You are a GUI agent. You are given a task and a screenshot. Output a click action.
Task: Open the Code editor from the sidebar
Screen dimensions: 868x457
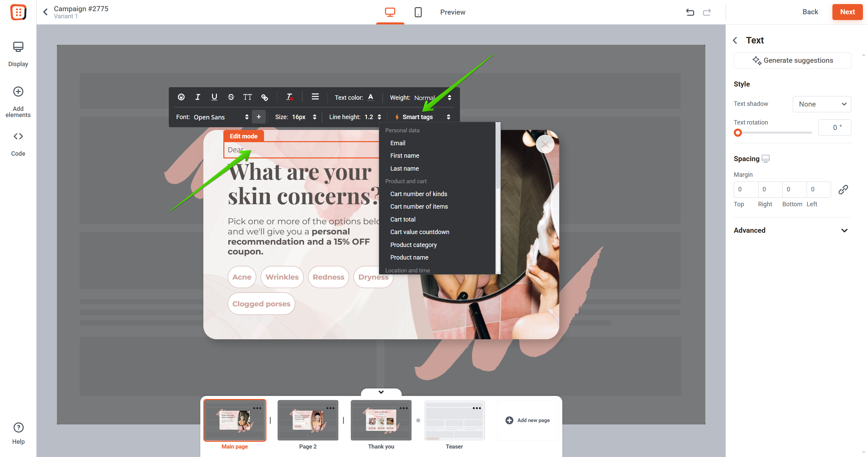pyautogui.click(x=18, y=144)
